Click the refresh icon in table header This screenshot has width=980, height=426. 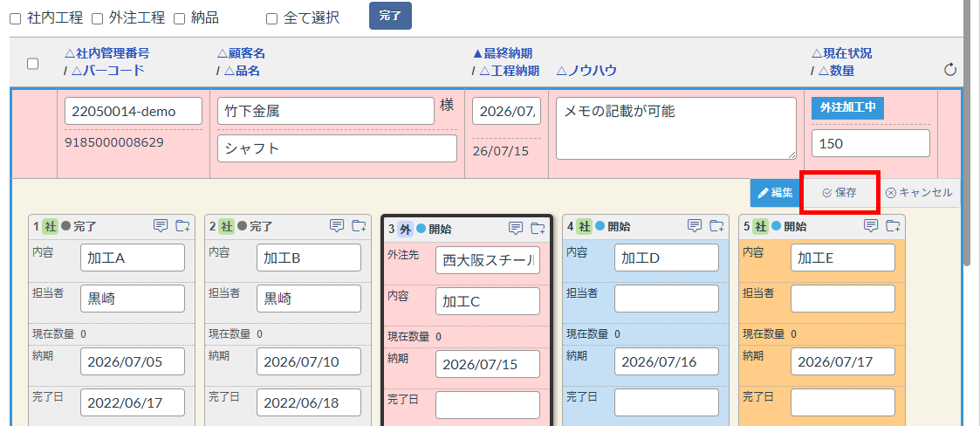click(x=950, y=70)
